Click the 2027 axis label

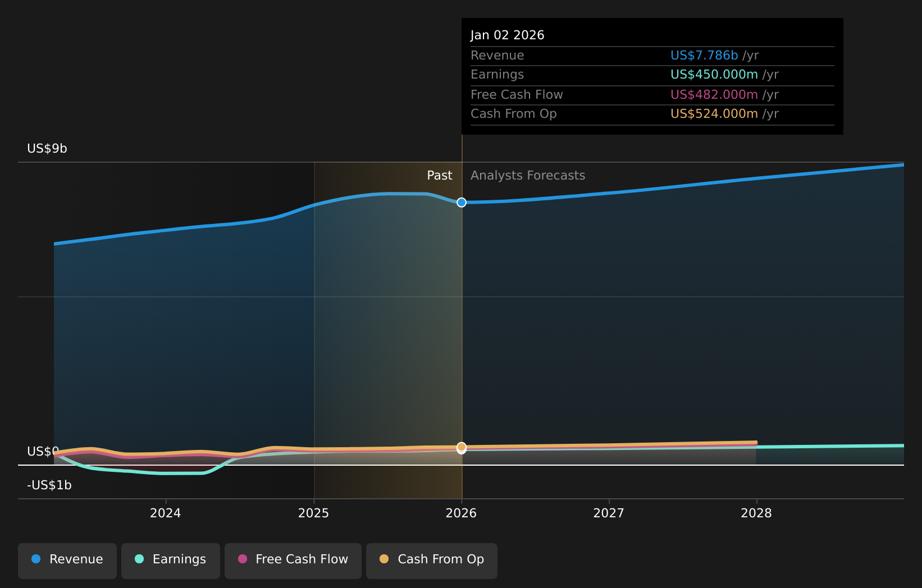pyautogui.click(x=609, y=513)
